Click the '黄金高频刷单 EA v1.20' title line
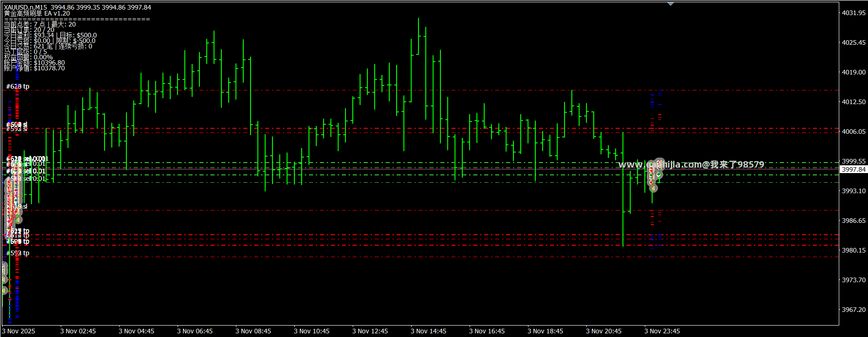 pos(37,13)
